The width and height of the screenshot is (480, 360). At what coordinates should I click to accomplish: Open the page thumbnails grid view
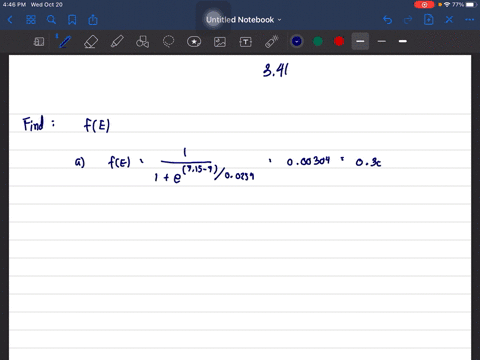tap(31, 20)
